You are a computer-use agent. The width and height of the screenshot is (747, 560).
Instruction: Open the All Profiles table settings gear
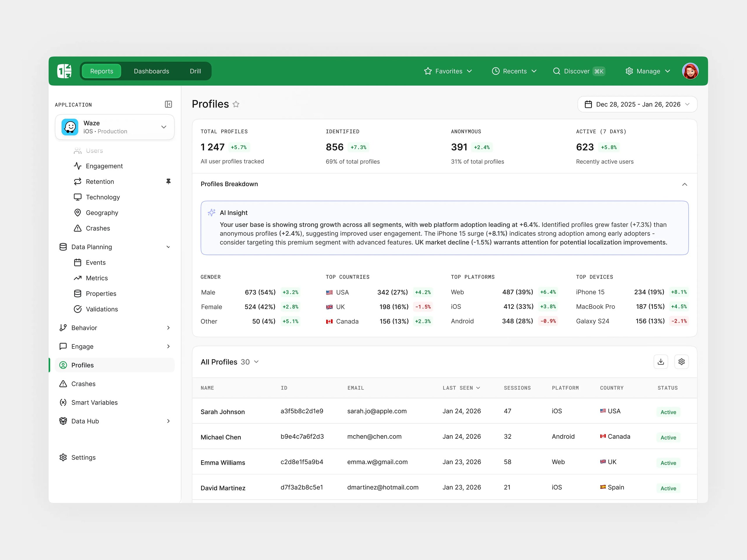(x=681, y=361)
